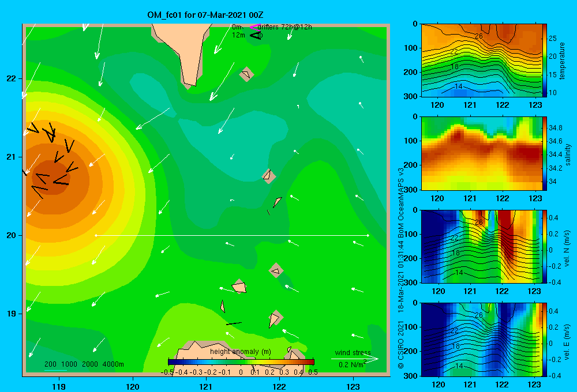The image size is (577, 392).
Task: Click the island near 121.95E 19.55N
Action: click(x=276, y=270)
